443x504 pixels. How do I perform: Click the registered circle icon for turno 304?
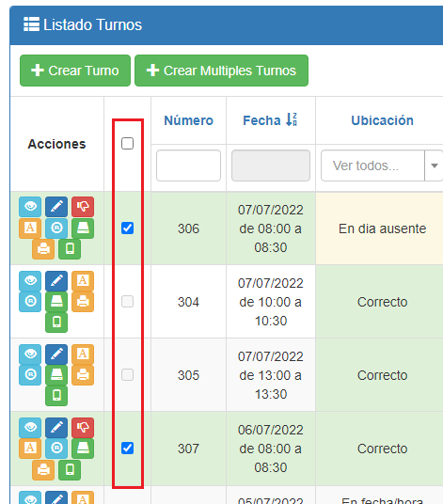30,302
